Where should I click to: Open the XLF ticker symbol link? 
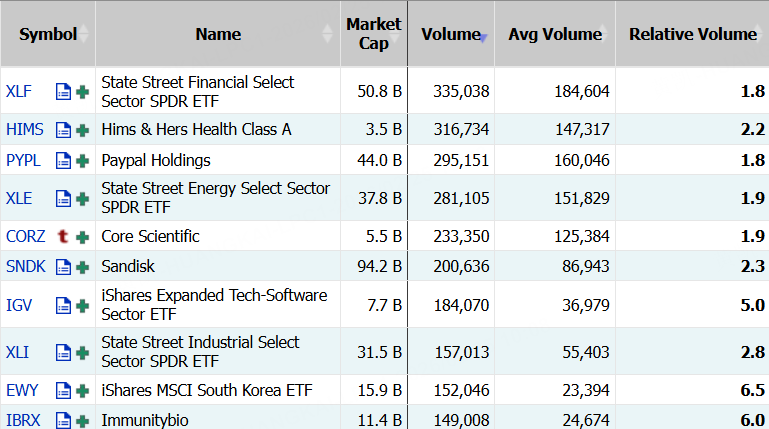point(19,92)
